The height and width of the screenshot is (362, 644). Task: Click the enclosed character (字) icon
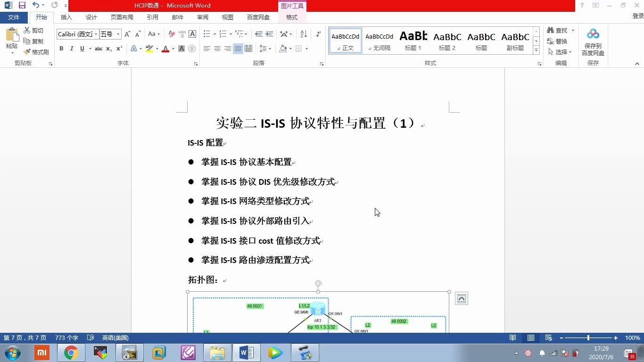click(192, 49)
